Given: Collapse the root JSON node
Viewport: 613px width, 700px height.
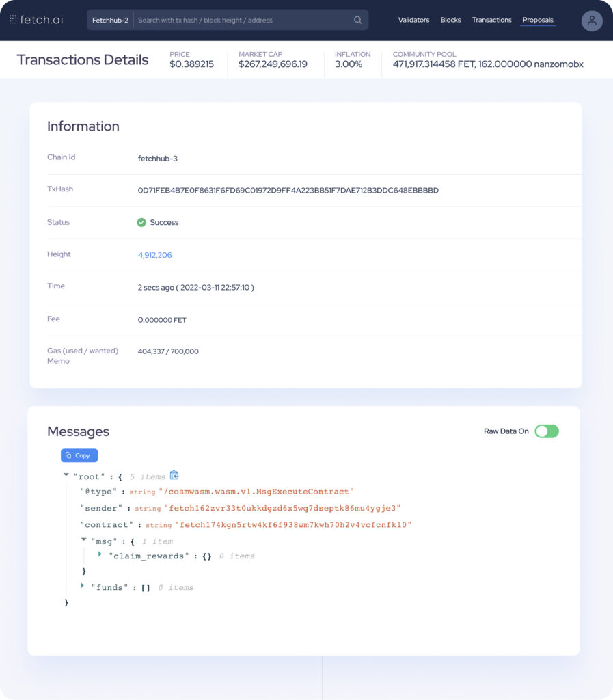Looking at the screenshot, I should click(66, 474).
